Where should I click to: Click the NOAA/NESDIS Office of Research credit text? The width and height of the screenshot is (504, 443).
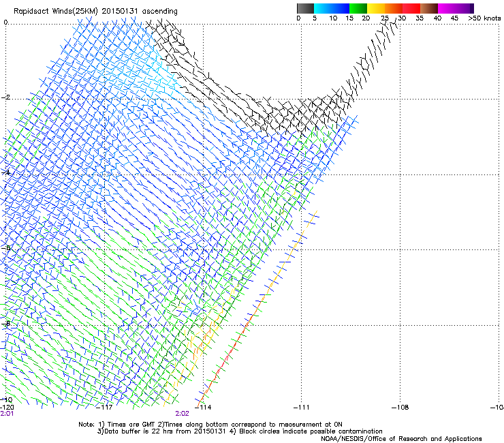[401, 439]
